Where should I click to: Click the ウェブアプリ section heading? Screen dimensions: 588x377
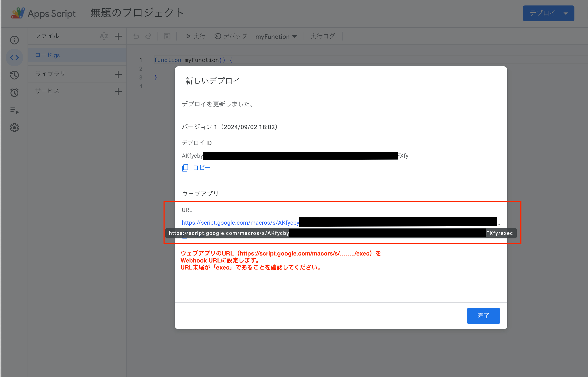click(x=200, y=194)
